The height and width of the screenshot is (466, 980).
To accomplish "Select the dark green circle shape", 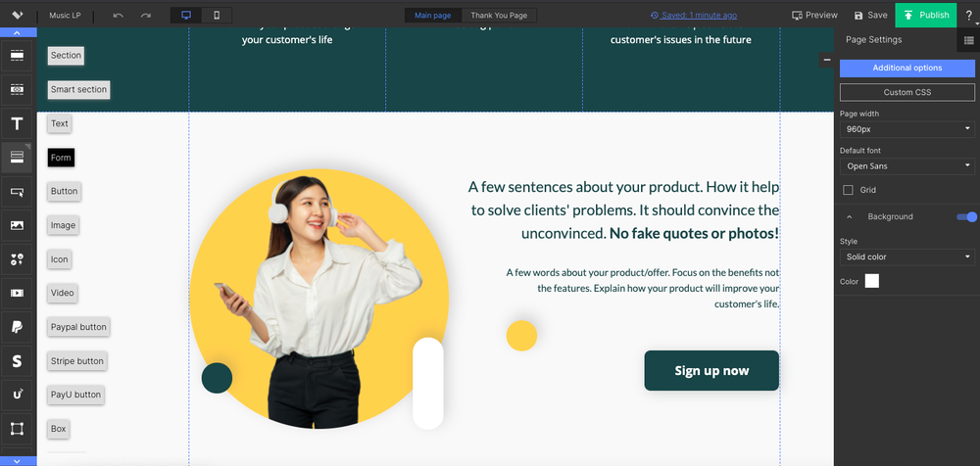I will (x=217, y=378).
